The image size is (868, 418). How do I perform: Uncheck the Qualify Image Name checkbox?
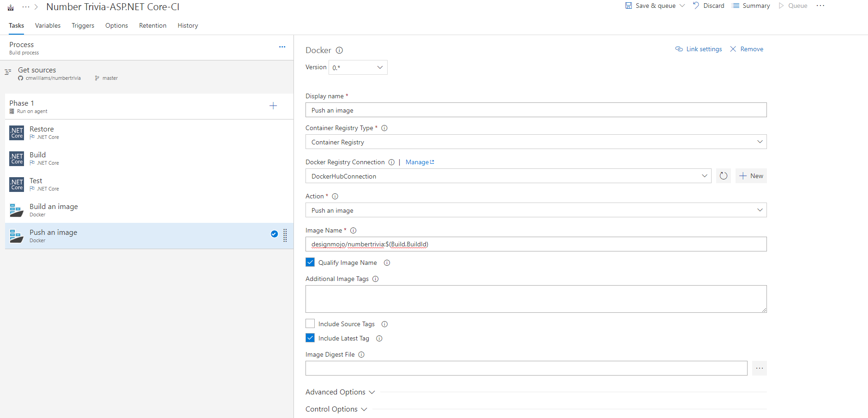click(310, 263)
